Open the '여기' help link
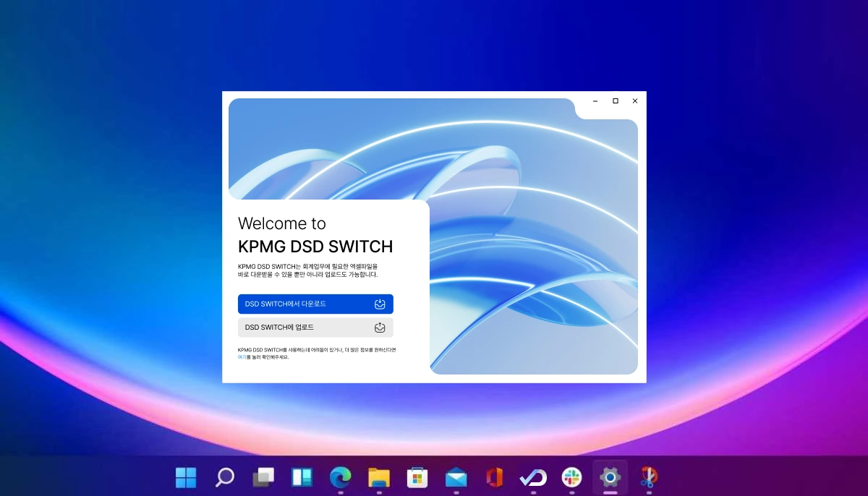868x496 pixels. (242, 357)
